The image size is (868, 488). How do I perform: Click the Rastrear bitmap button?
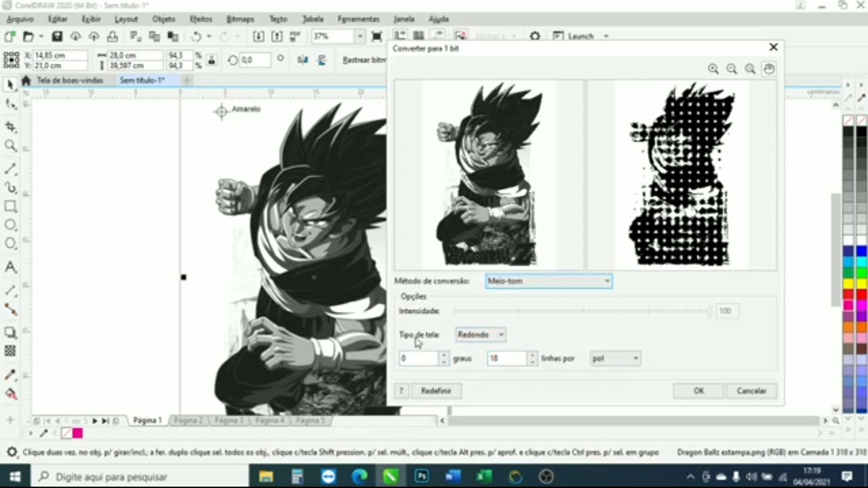pos(363,60)
